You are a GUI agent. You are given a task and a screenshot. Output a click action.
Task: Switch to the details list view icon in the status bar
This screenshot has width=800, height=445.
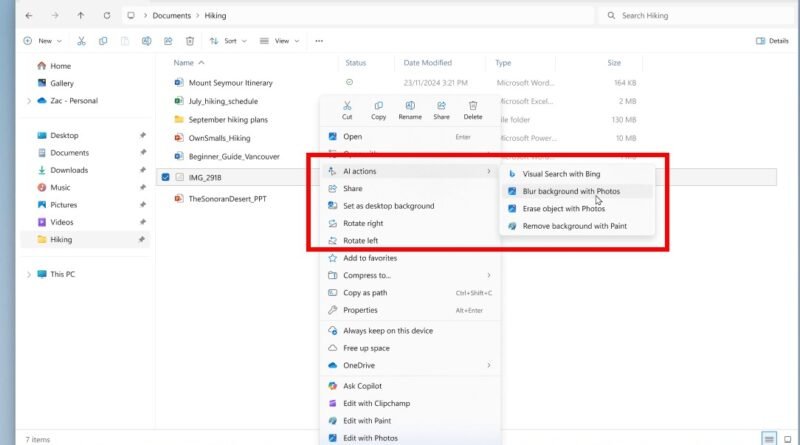(769, 439)
